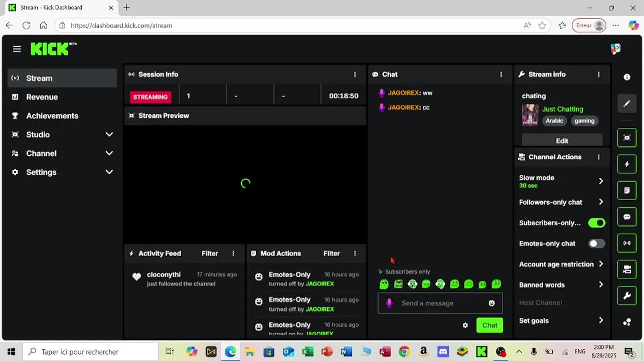Image resolution: width=644 pixels, height=361 pixels.
Task: Toggle Stream Preview widget icon in right toolbar
Action: click(627, 137)
